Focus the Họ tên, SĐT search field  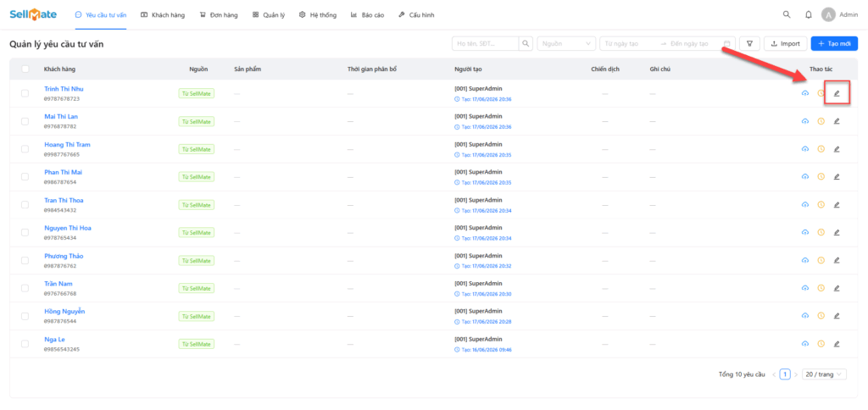(485, 44)
